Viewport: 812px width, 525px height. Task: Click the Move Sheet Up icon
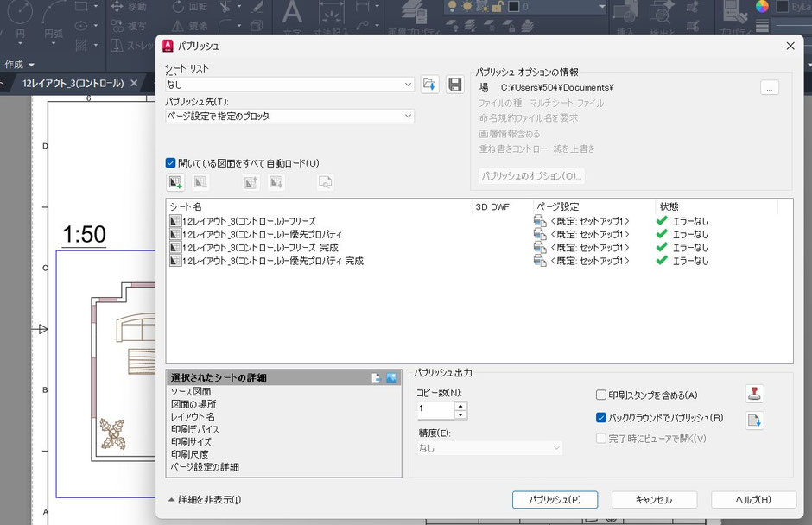point(251,182)
